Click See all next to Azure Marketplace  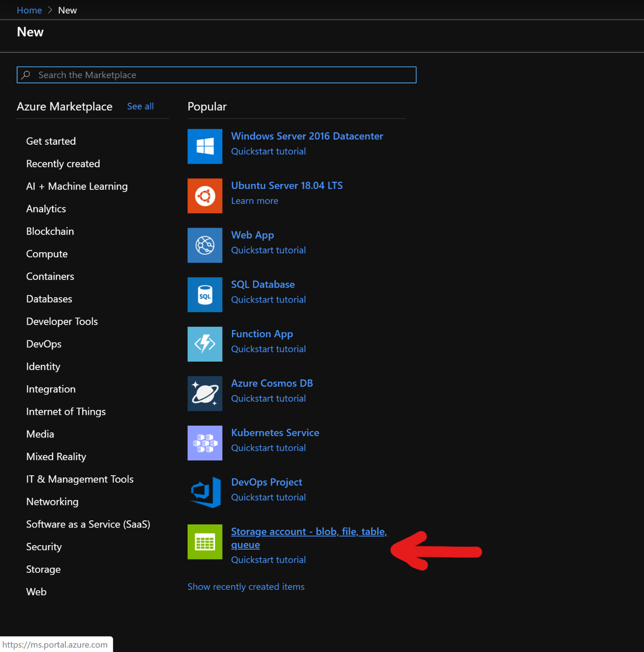point(140,106)
